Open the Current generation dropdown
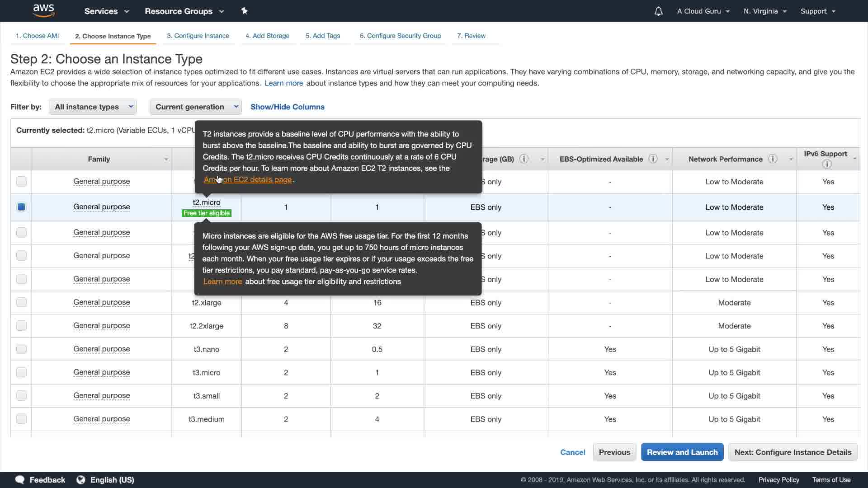 tap(195, 107)
